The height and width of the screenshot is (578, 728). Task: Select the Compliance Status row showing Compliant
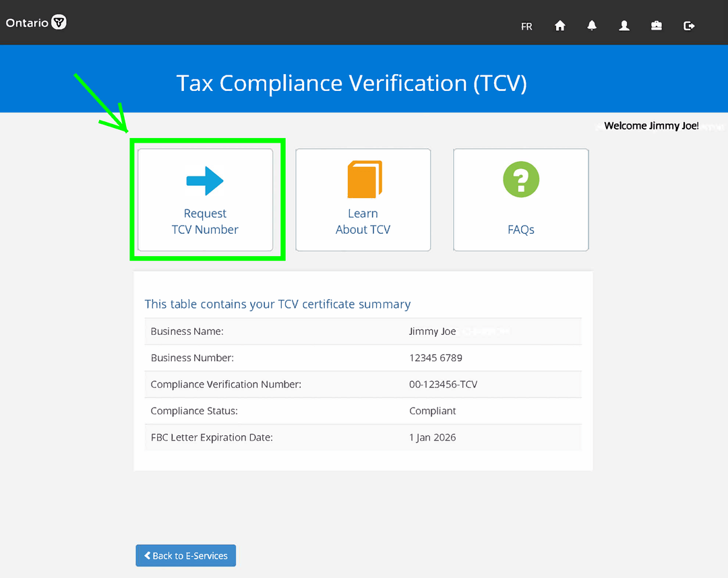[363, 410]
